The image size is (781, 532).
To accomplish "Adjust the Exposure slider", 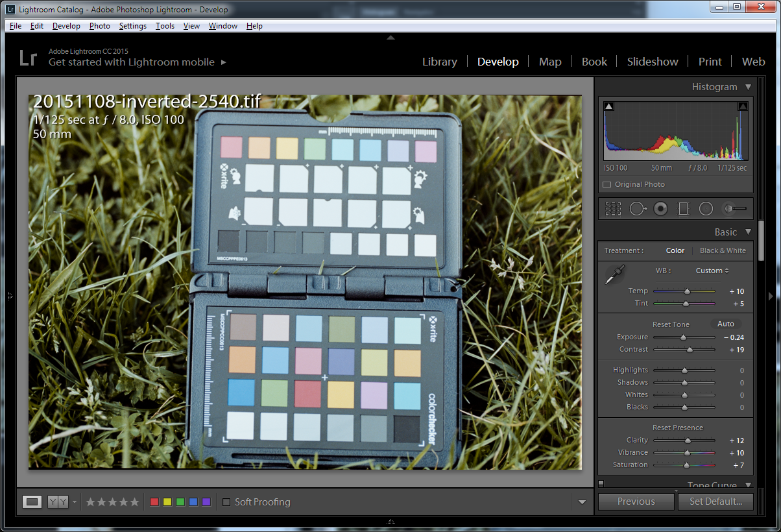I will 683,337.
